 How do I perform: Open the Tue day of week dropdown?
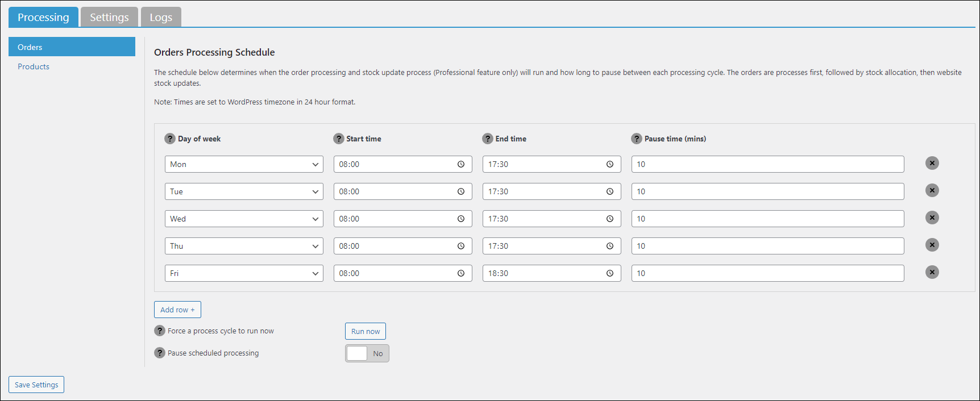(244, 191)
